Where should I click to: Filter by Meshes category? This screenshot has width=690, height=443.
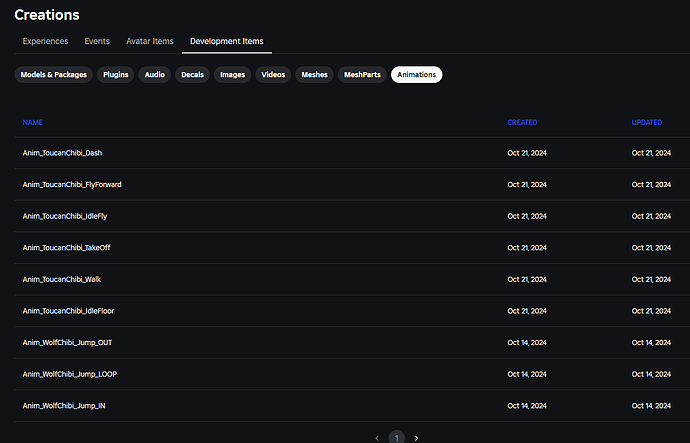[x=315, y=75]
